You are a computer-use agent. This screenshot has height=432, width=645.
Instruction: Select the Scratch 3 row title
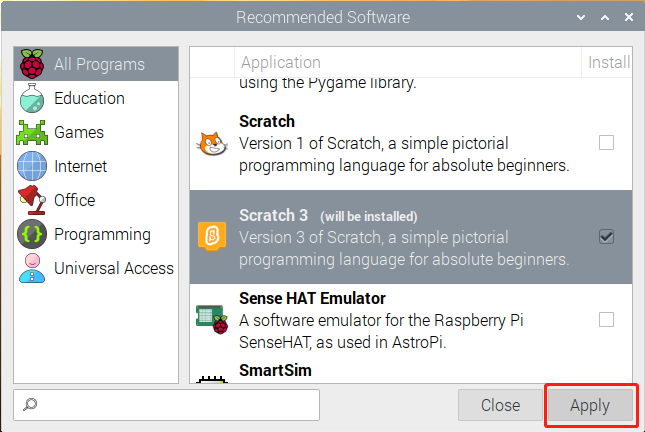pyautogui.click(x=274, y=215)
